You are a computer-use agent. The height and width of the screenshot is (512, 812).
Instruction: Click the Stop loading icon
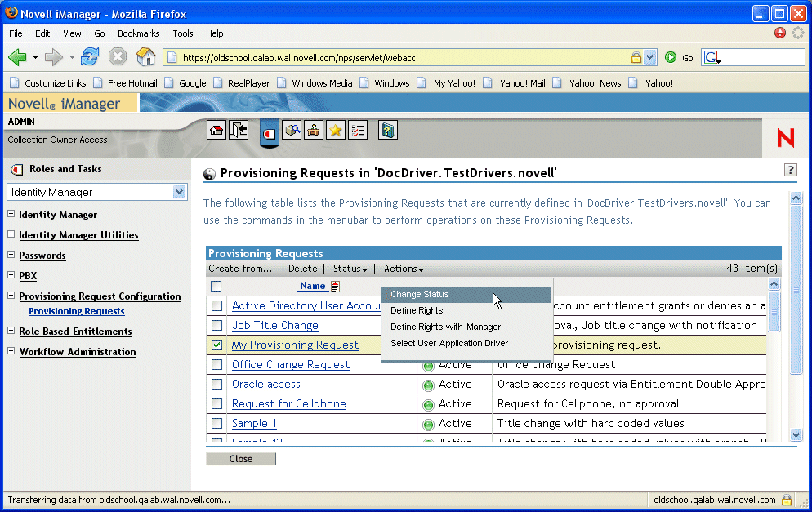click(x=118, y=56)
